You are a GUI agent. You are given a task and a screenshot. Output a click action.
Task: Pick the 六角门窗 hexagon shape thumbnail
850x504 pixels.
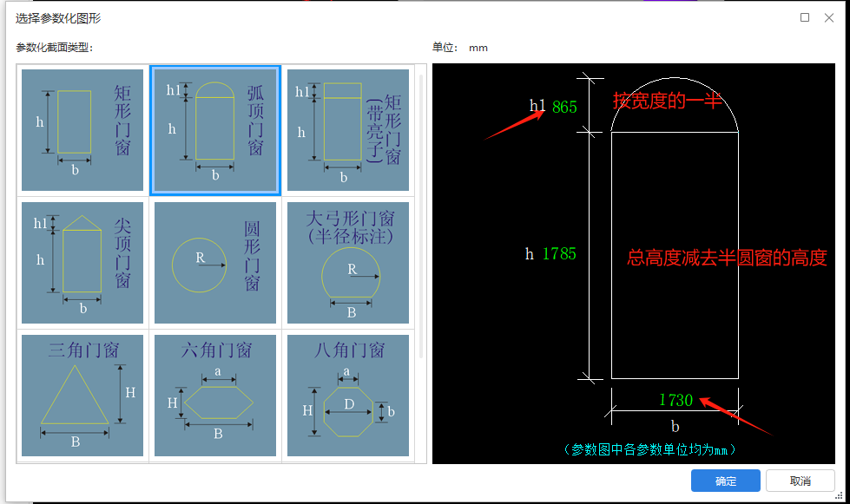click(215, 396)
